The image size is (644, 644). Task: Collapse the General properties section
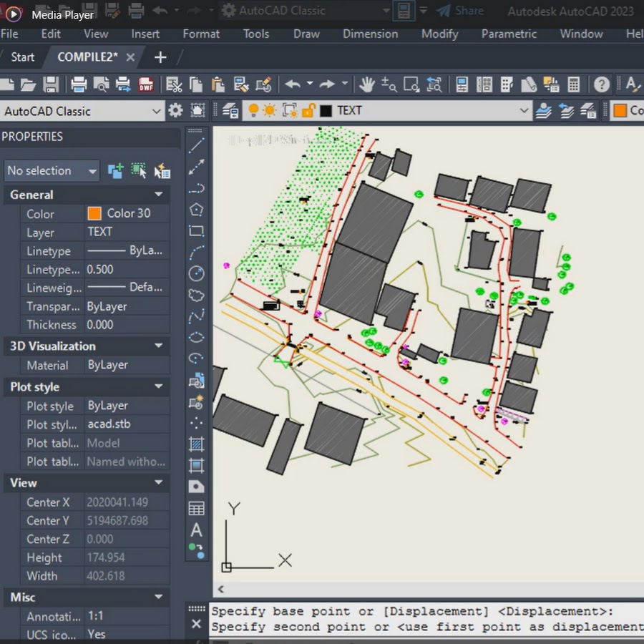click(159, 194)
